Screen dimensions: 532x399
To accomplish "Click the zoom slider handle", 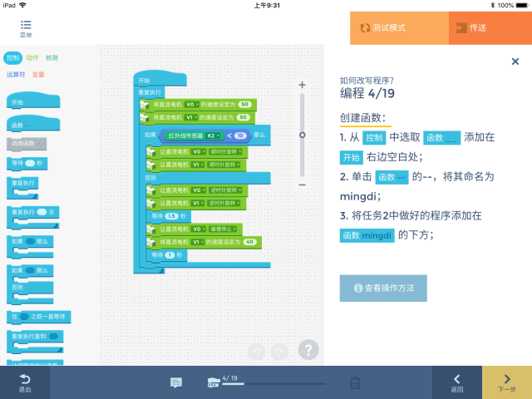I will pyautogui.click(x=302, y=135).
